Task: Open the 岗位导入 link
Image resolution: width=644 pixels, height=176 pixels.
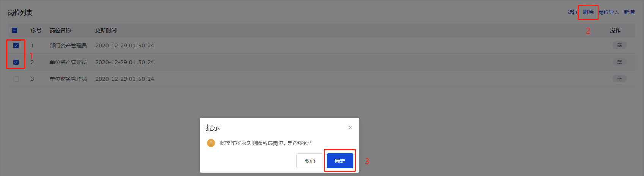Action: click(609, 12)
